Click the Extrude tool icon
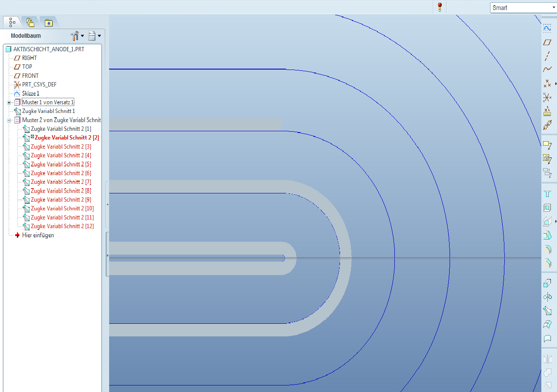 pyautogui.click(x=547, y=283)
